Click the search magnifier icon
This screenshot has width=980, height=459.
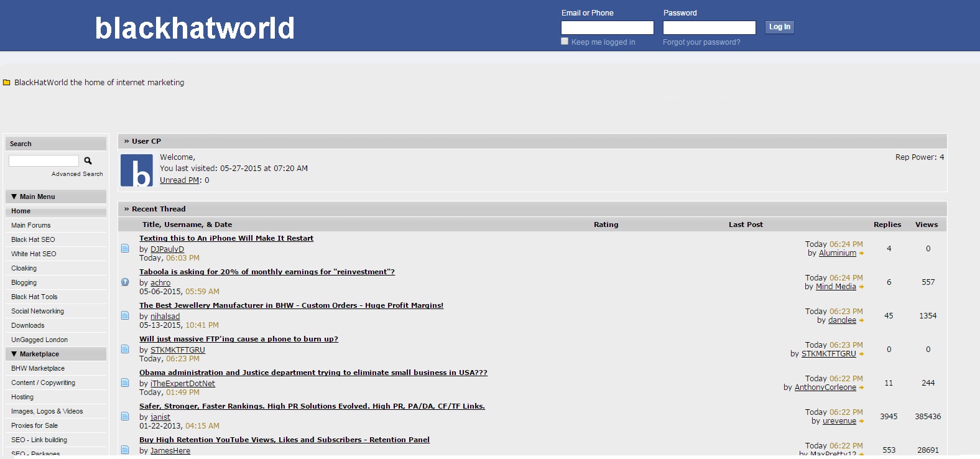point(88,160)
